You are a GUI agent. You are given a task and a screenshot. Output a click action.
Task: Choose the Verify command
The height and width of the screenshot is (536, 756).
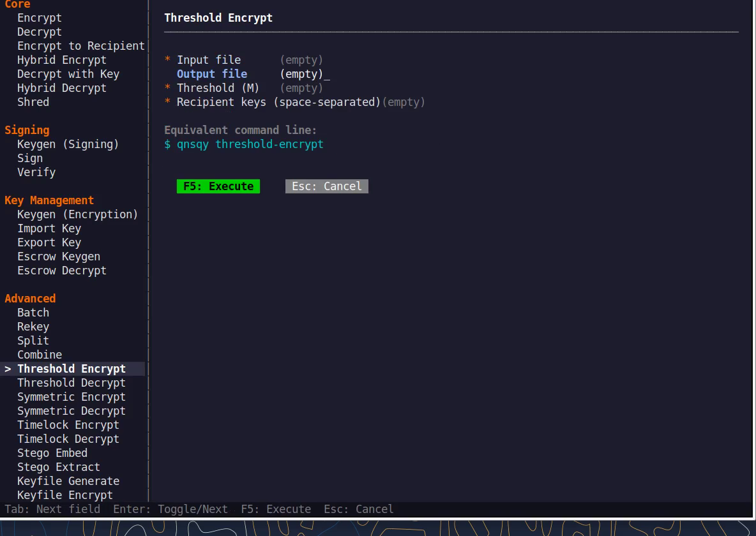(36, 172)
